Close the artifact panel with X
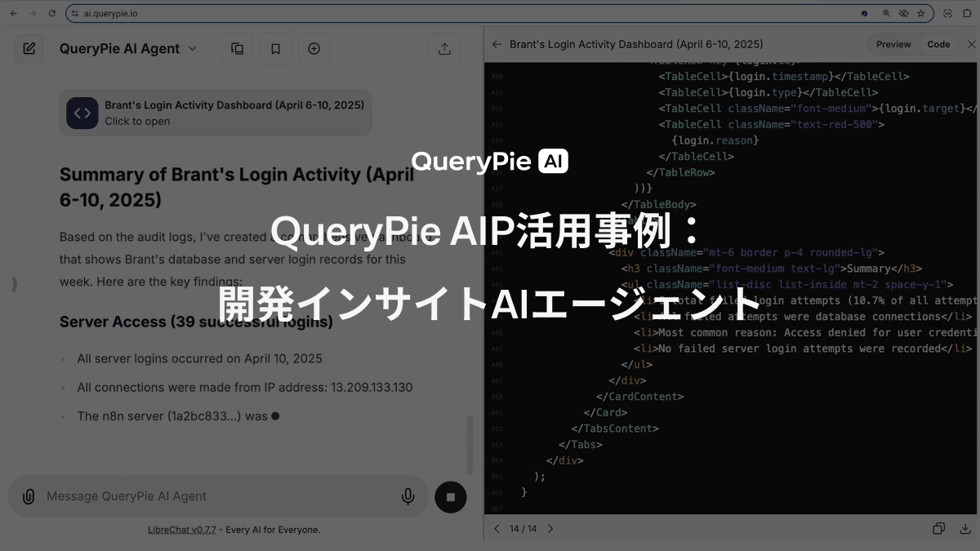Image resolution: width=980 pixels, height=551 pixels. pos(971,44)
